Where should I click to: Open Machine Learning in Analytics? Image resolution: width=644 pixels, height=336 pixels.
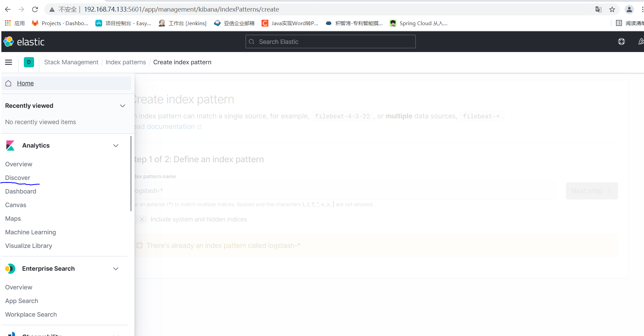click(x=30, y=232)
